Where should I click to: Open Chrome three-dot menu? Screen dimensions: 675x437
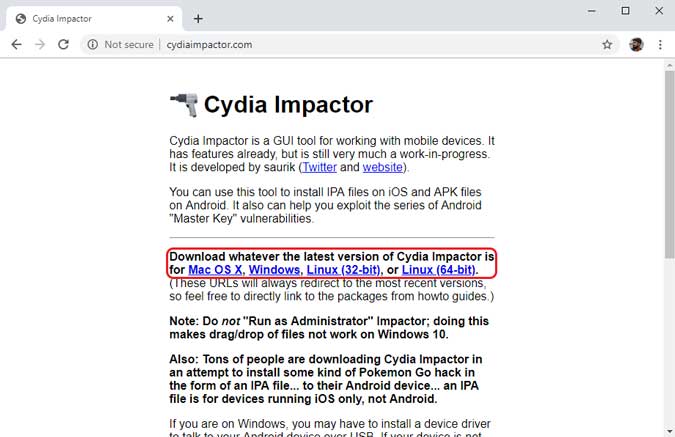pyautogui.click(x=660, y=45)
